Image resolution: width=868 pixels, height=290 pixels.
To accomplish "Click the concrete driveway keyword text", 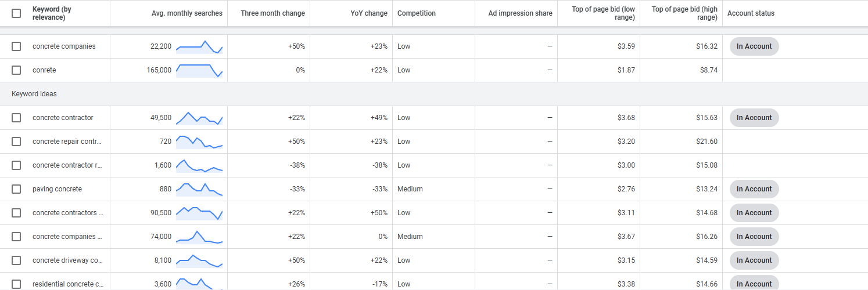I will [68, 260].
